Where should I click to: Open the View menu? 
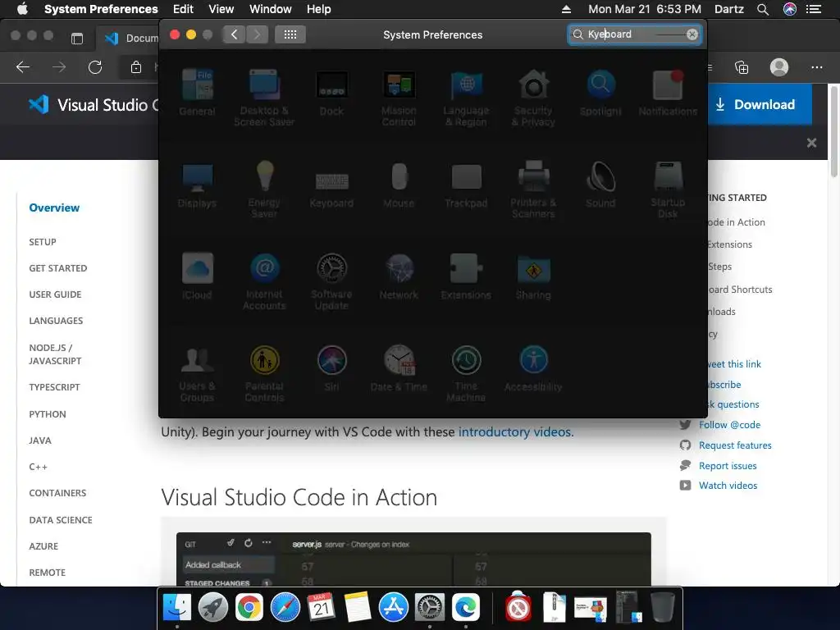pos(221,9)
